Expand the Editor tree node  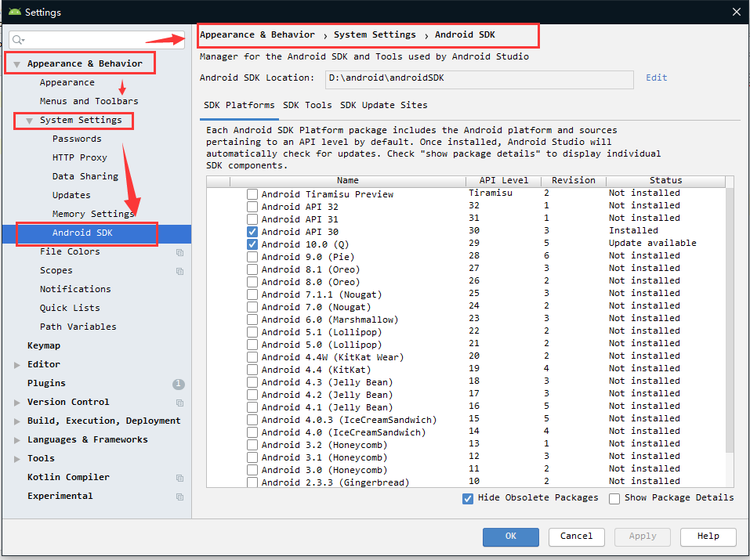click(x=17, y=365)
